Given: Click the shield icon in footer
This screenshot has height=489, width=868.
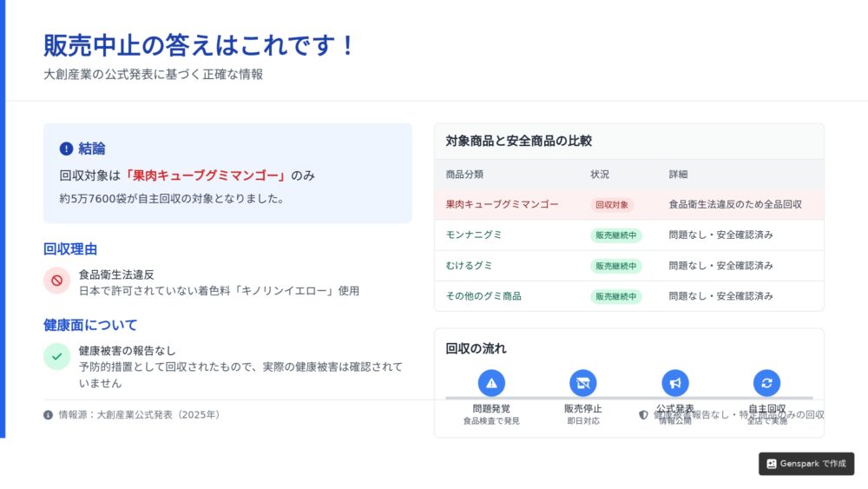Looking at the screenshot, I should [643, 415].
